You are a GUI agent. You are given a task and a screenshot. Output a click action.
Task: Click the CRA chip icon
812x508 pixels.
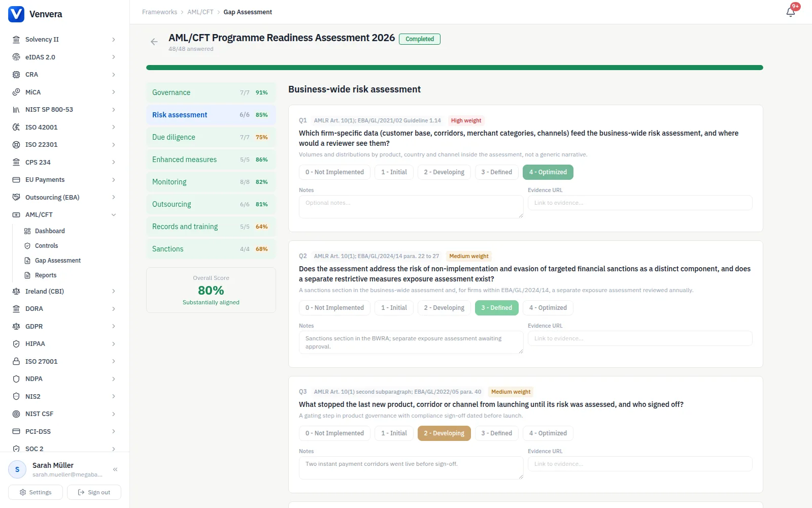point(16,75)
